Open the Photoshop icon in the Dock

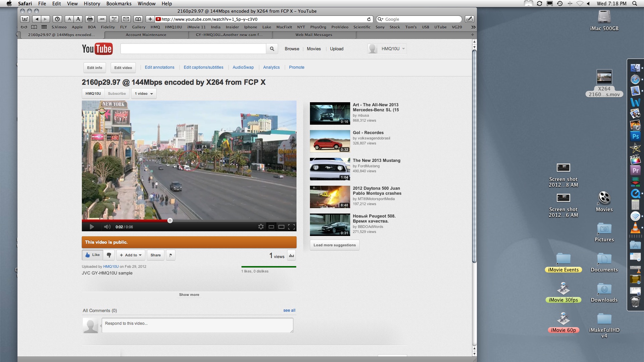coord(635,136)
